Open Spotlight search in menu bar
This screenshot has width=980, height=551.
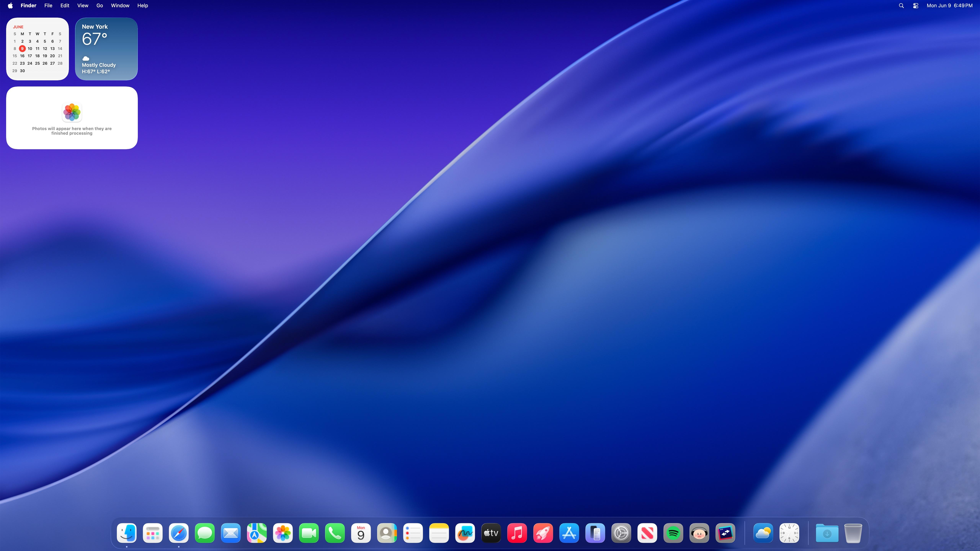click(x=901, y=6)
